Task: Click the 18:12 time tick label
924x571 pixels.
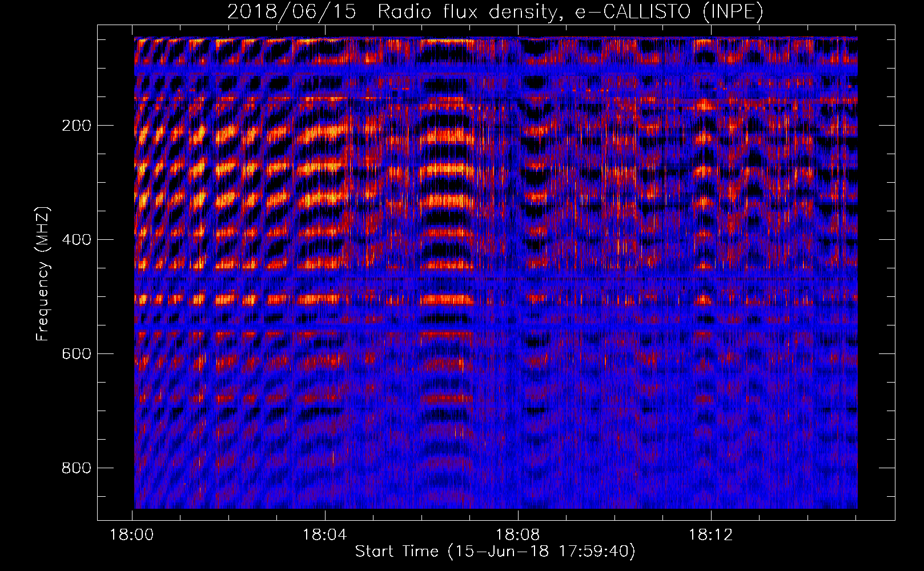Action: coord(710,535)
